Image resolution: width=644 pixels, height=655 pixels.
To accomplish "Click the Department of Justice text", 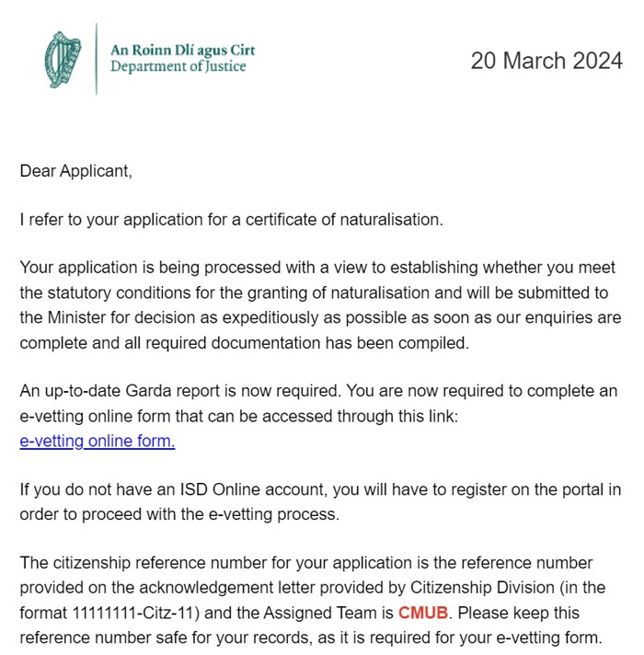I will [x=178, y=66].
